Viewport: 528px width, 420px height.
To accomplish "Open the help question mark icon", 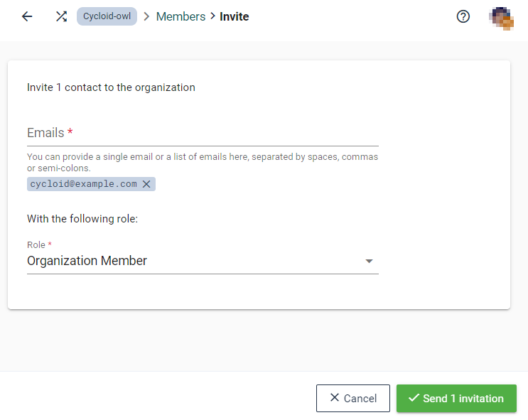I will 463,16.
